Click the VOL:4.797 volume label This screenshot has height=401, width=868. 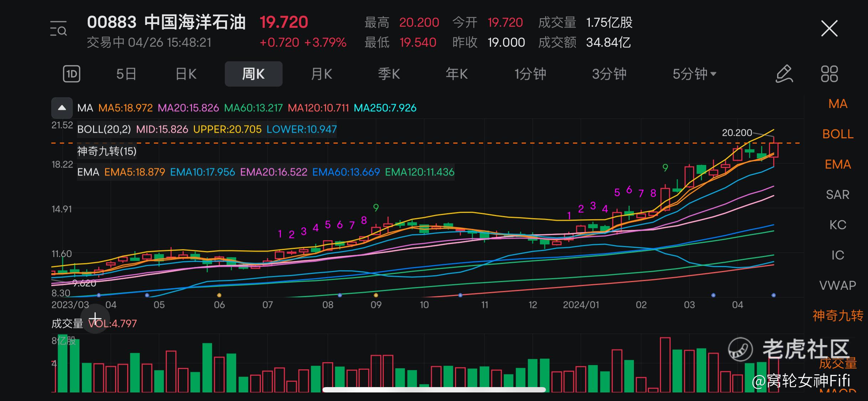(x=113, y=324)
